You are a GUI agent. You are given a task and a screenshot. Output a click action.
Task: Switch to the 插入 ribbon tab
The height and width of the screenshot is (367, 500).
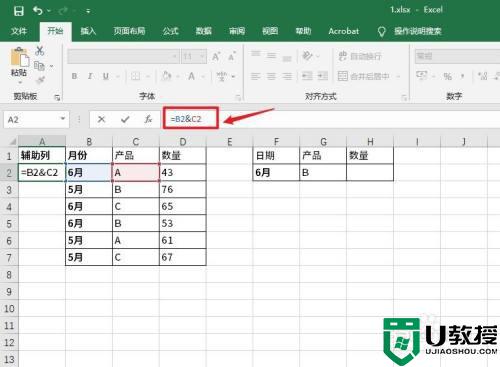click(88, 31)
